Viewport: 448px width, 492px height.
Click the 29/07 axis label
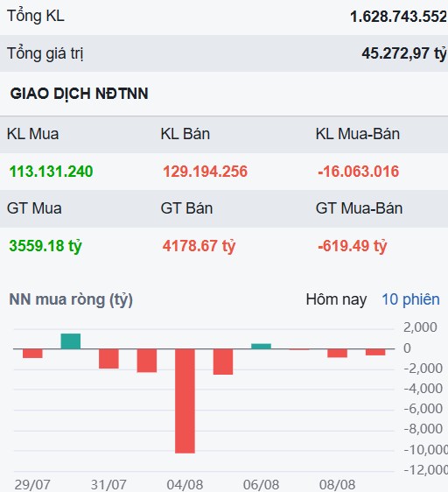(x=32, y=485)
